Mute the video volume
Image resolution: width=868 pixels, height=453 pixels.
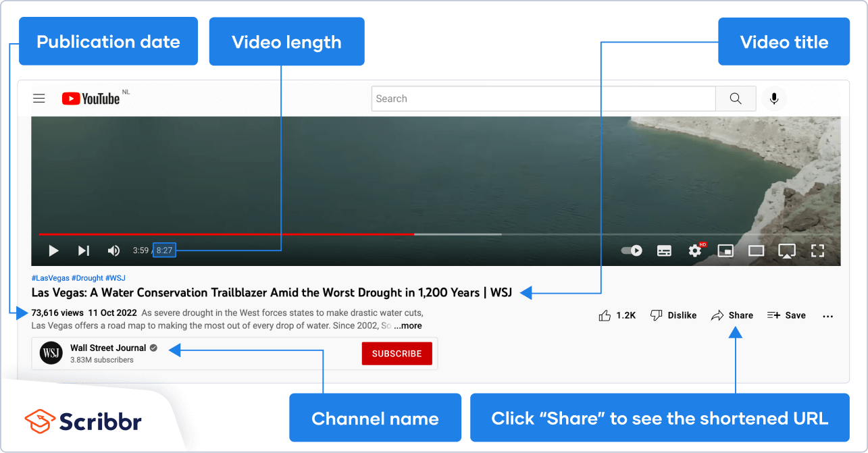point(113,250)
